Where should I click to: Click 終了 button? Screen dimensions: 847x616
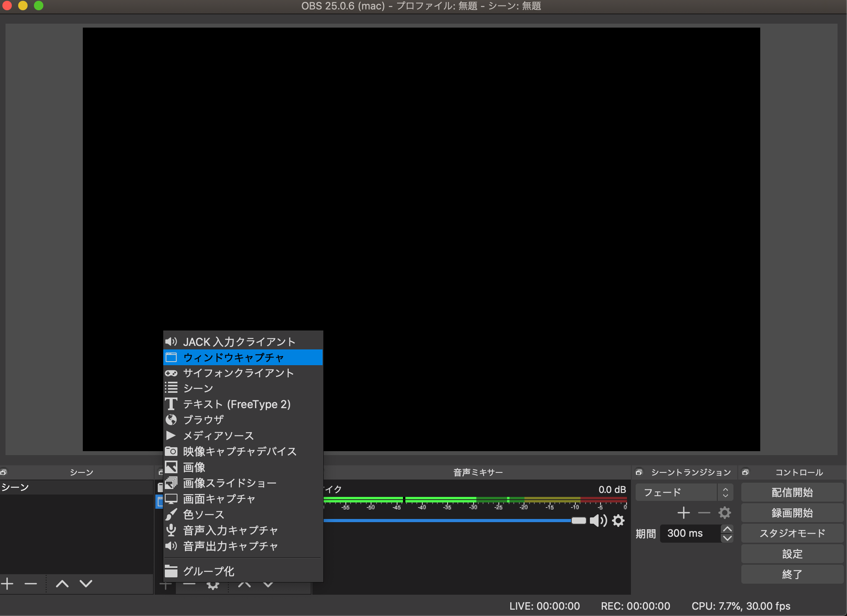[x=792, y=574]
